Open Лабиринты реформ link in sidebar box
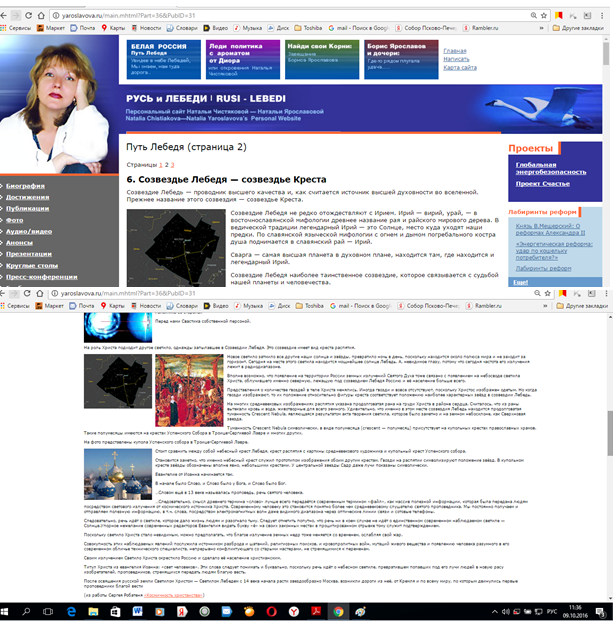Screen dimensions: 613x621 click(543, 269)
